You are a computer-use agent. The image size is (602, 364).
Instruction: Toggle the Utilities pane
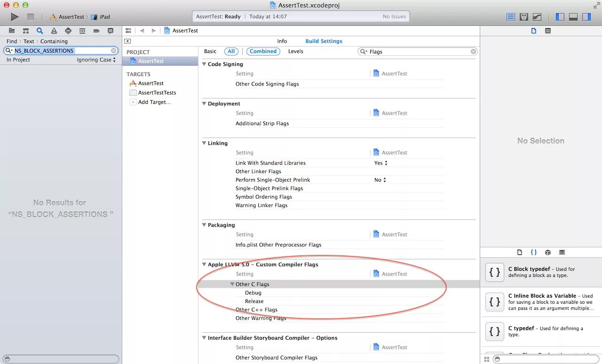[x=586, y=17]
